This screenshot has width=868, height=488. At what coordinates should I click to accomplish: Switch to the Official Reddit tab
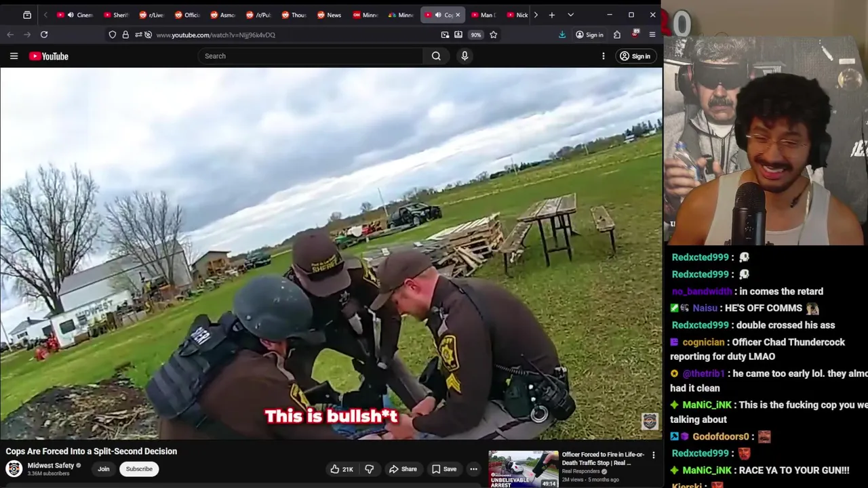[x=187, y=15]
